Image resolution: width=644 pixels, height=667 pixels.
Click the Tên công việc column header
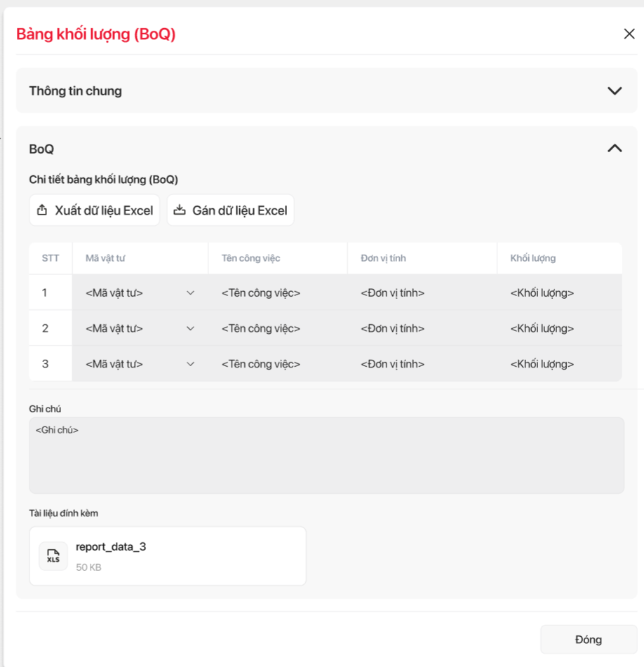251,258
